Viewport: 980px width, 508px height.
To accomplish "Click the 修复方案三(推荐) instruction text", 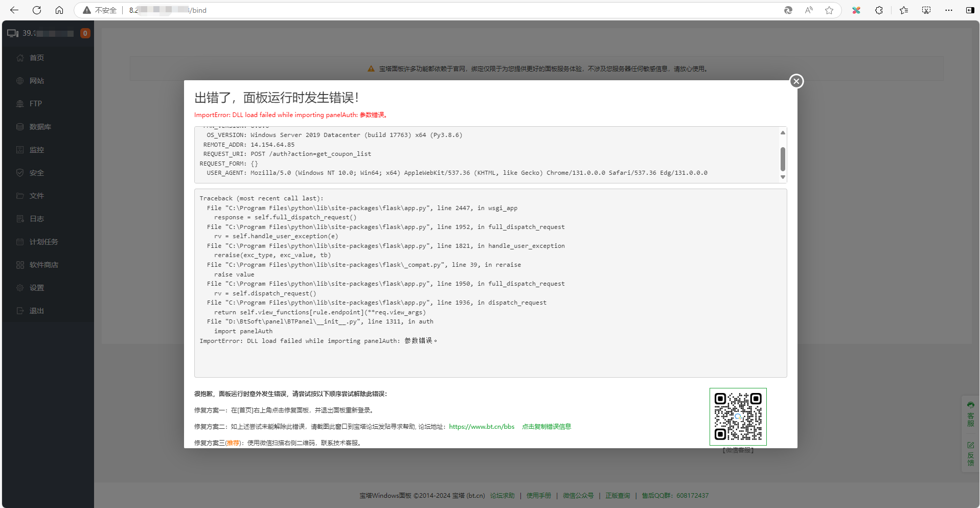I will coord(279,443).
